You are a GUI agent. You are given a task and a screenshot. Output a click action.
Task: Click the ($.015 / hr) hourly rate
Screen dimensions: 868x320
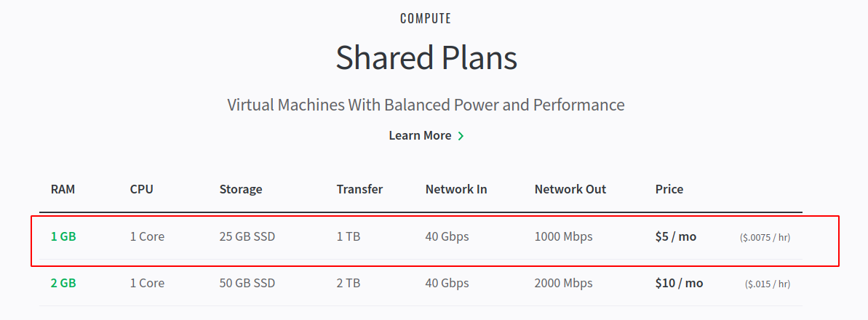768,284
